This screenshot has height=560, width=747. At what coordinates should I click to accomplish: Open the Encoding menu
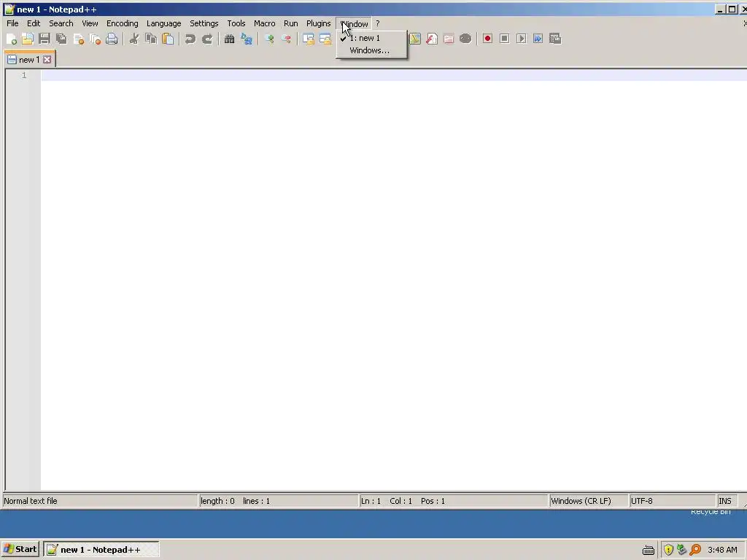tap(122, 23)
